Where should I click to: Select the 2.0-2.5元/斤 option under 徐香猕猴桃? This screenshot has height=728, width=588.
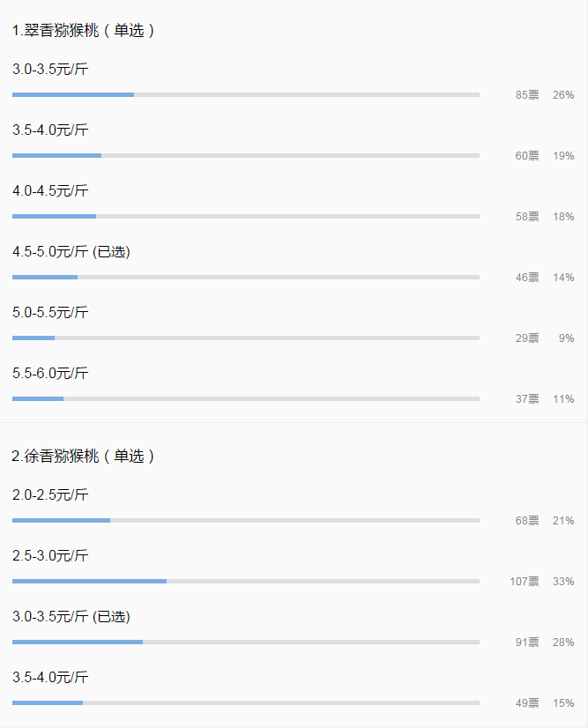coord(50,494)
